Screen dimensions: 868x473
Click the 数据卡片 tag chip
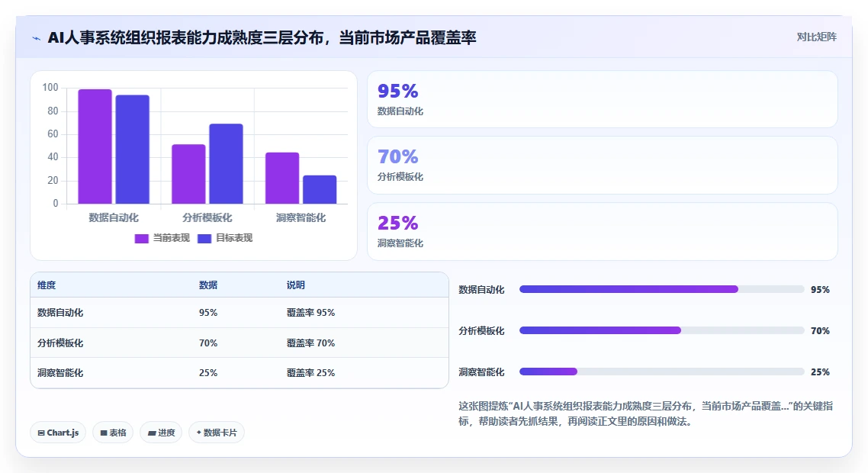pyautogui.click(x=217, y=433)
